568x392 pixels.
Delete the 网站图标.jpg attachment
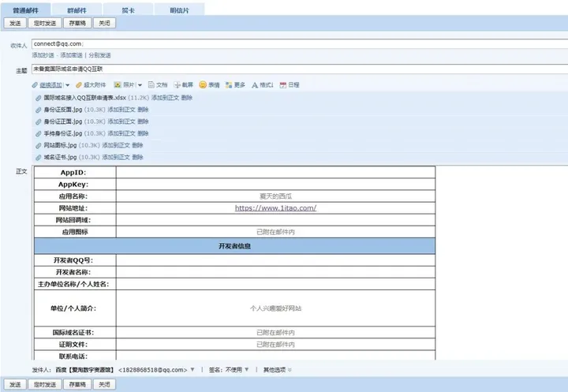point(137,145)
